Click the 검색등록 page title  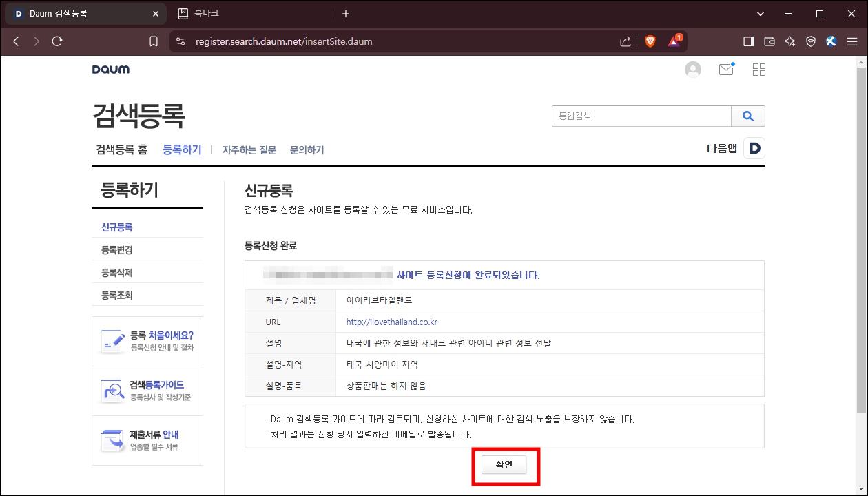[138, 116]
